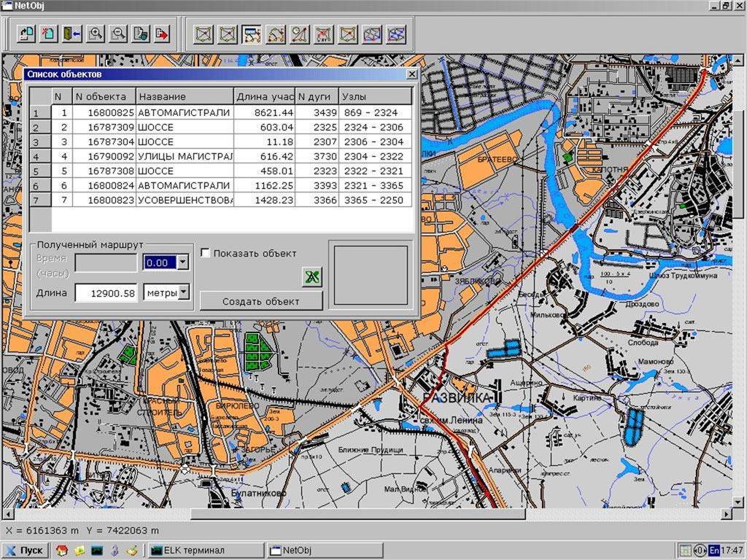The height and width of the screenshot is (560, 747).
Task: Open the 0.00 time units dropdown
Action: 183,262
